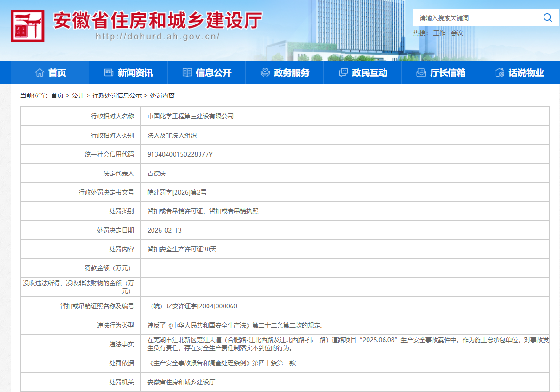
Task: Click the red department logo emblem
Action: (28, 26)
